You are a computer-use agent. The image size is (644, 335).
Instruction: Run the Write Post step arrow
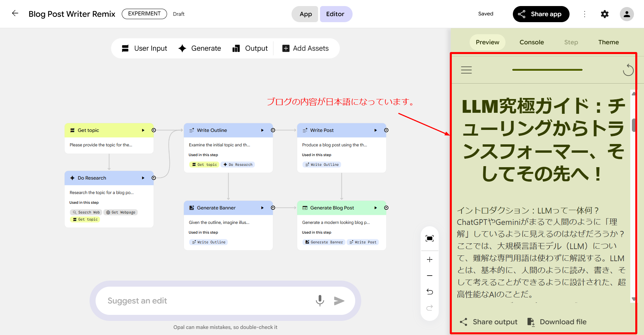click(375, 130)
